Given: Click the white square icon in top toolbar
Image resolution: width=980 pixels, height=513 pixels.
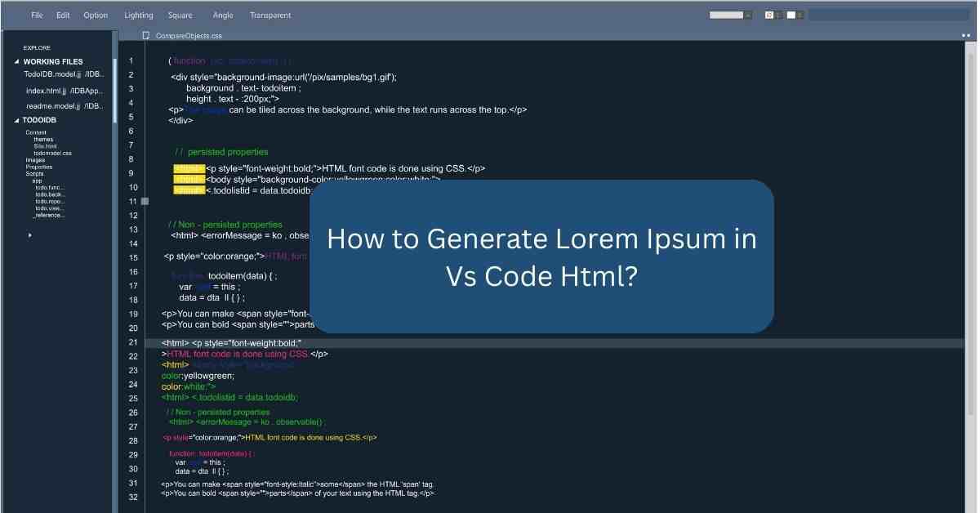Looking at the screenshot, I should (x=791, y=15).
